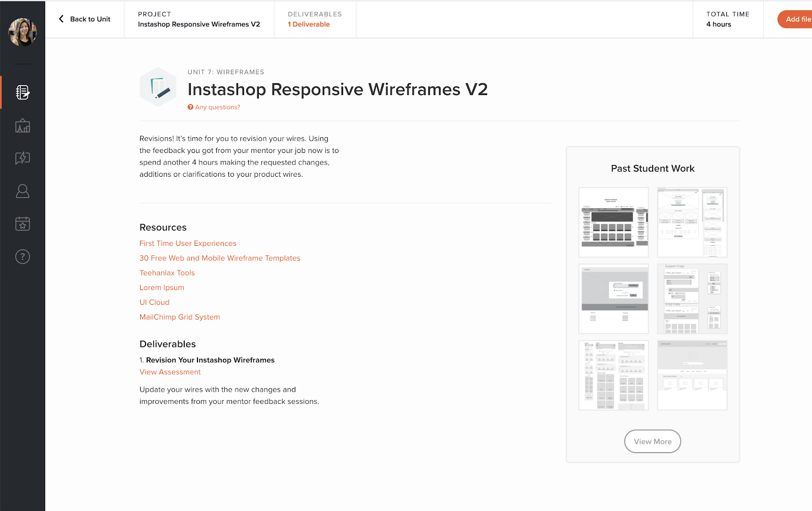Open the lightning chat sidebar icon
Viewport: 812px width, 511px height.
[23, 158]
